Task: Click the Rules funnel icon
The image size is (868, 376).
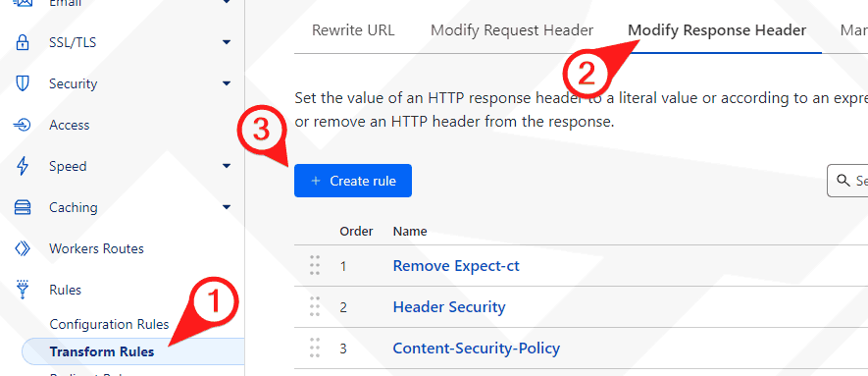Action: [23, 290]
